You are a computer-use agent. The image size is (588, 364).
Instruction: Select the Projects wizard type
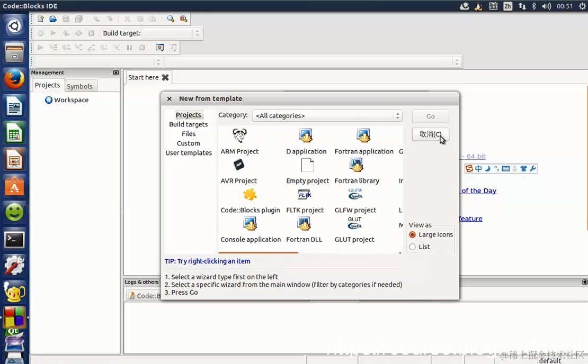[188, 115]
